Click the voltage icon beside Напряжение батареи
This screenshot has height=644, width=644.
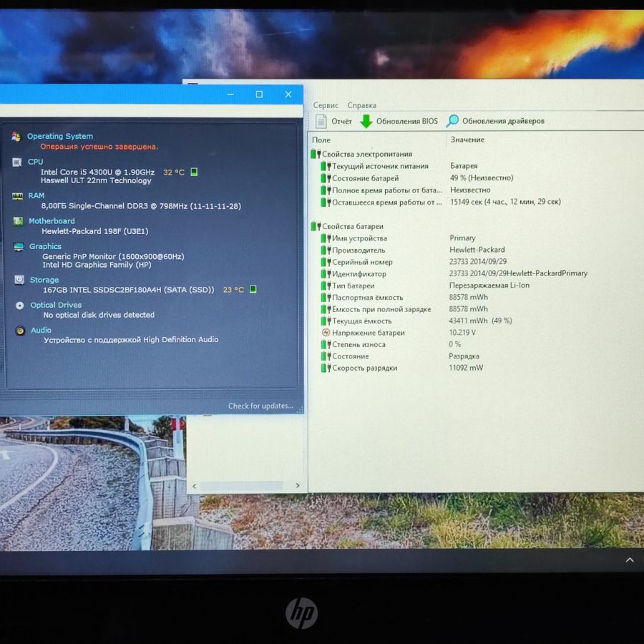point(326,333)
